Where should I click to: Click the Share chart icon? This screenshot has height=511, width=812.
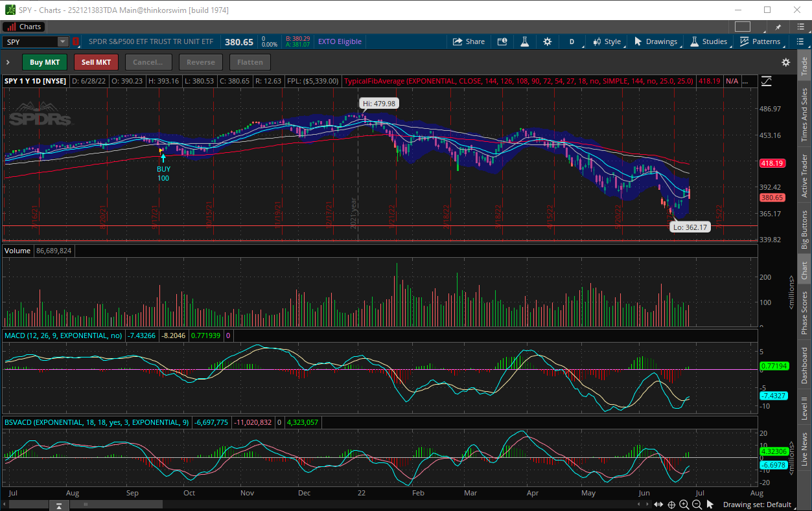click(x=469, y=41)
